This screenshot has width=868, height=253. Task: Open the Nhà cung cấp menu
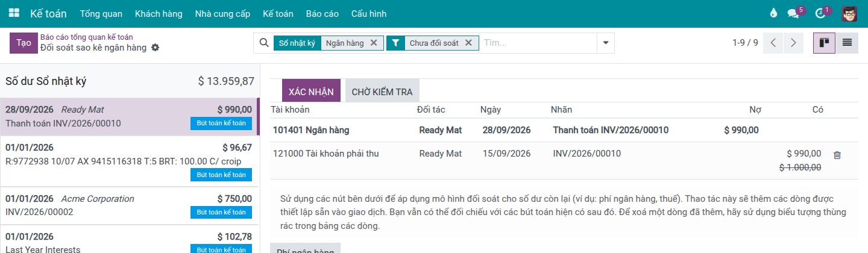click(x=222, y=13)
